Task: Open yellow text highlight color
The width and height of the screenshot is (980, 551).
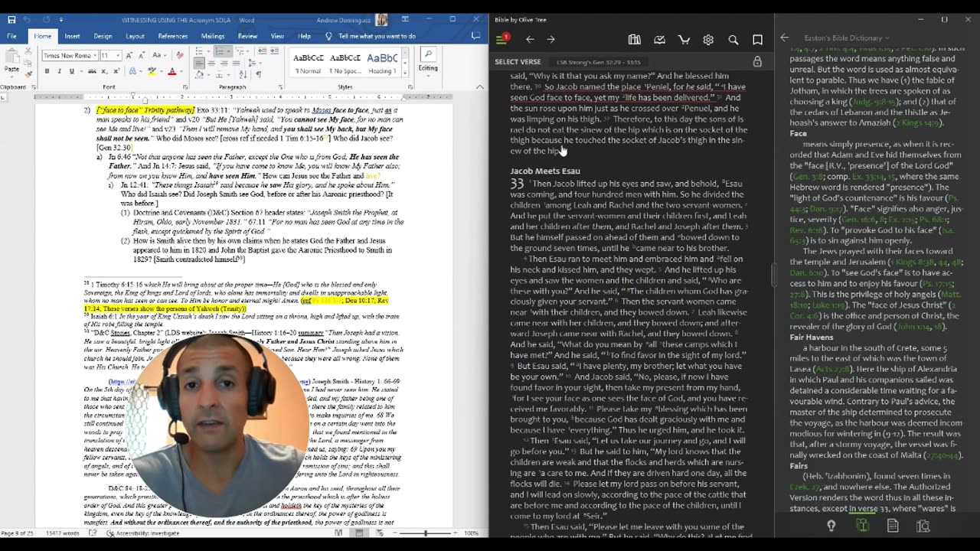Action: click(152, 71)
